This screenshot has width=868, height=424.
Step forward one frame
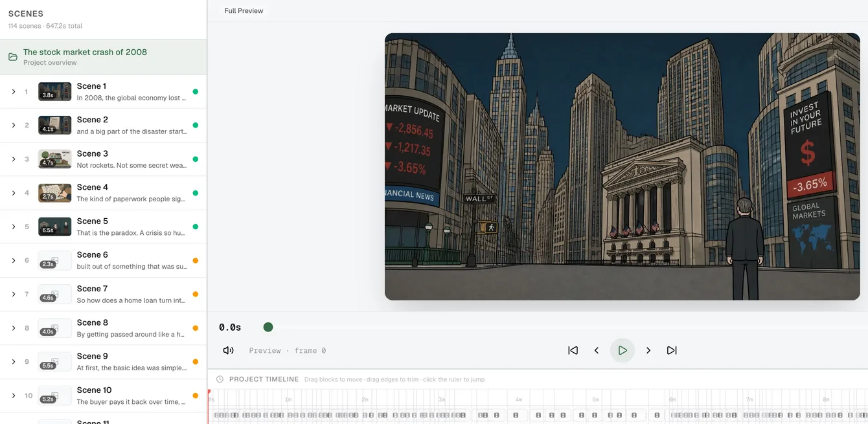tap(648, 350)
